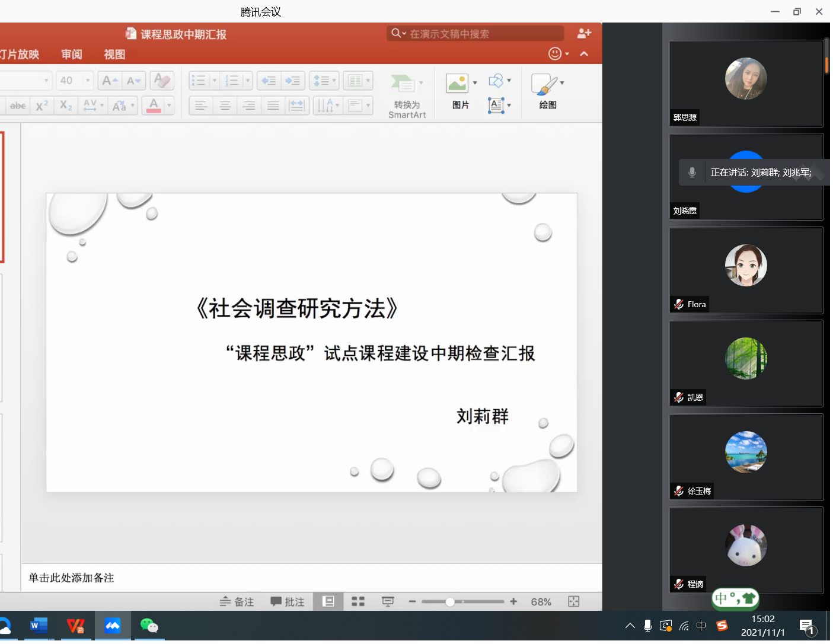Insert a picture using the 图片 icon

457,84
